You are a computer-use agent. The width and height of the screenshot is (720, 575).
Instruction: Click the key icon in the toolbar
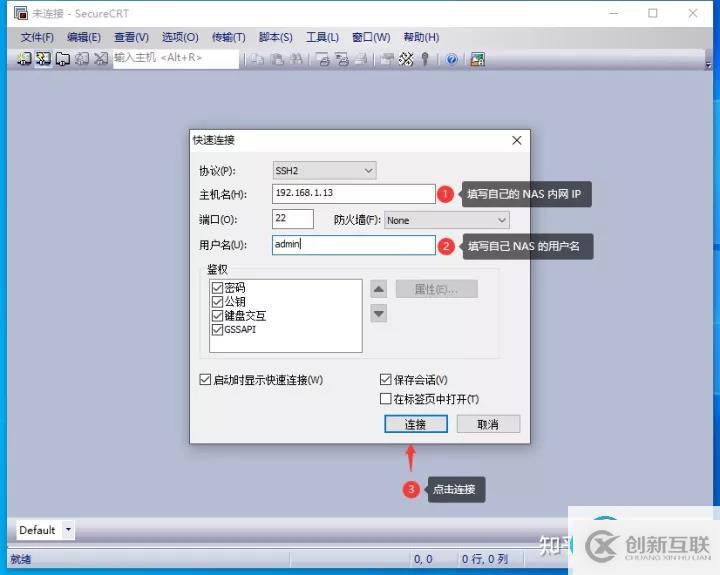pos(425,59)
